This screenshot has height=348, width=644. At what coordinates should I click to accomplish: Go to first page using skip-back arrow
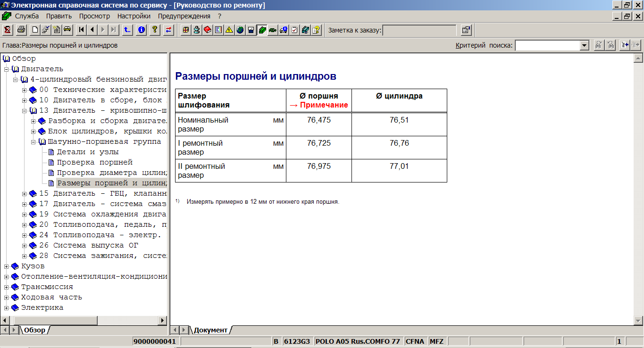coord(82,30)
